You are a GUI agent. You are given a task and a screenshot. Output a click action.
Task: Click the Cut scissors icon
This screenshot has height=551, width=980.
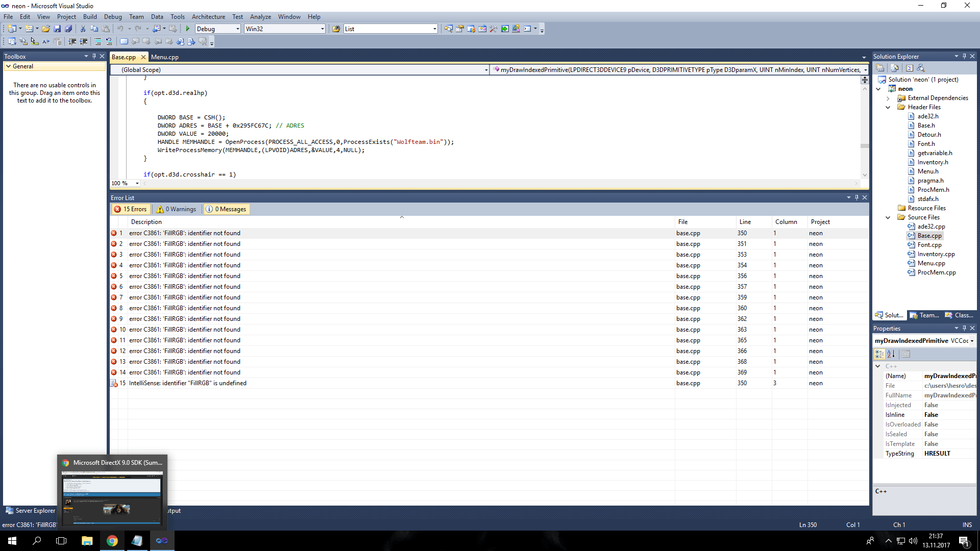coord(83,29)
